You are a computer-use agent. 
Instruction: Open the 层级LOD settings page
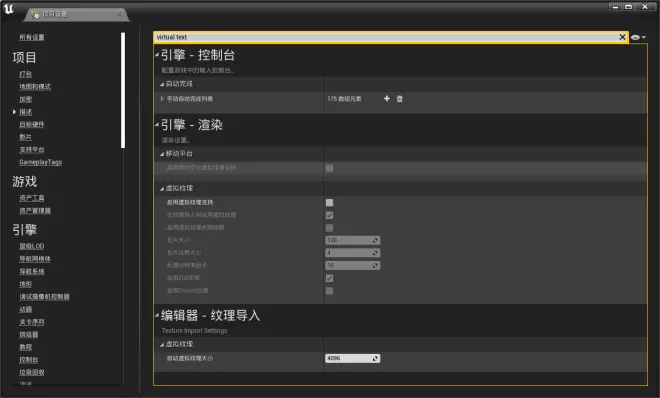pos(32,246)
